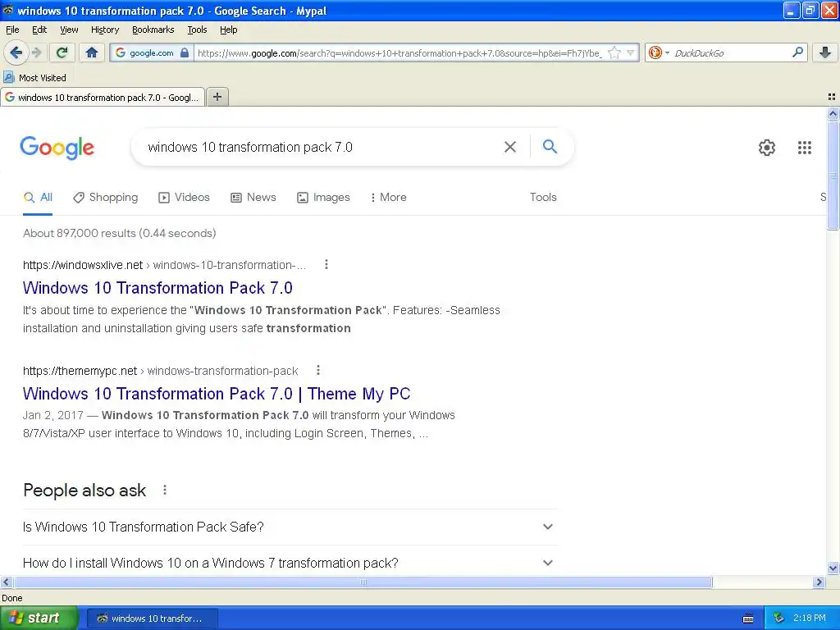The height and width of the screenshot is (630, 840).
Task: Click the list all tabs icon
Action: (832, 97)
